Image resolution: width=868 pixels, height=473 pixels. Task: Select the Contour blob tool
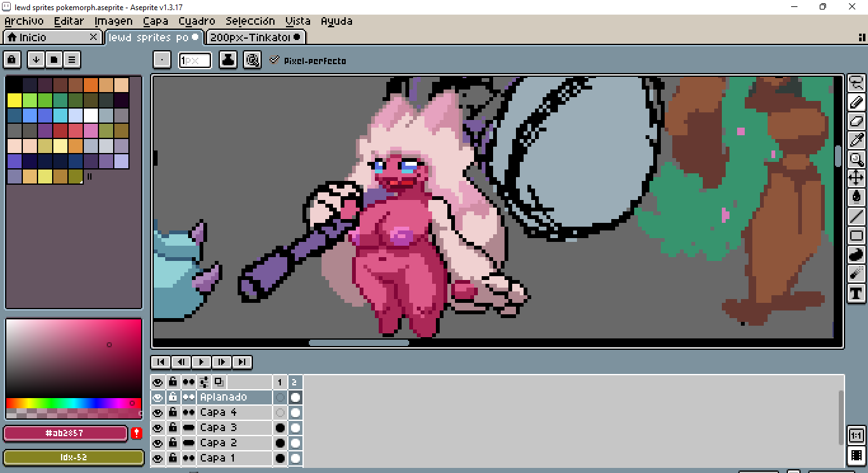[857, 255]
